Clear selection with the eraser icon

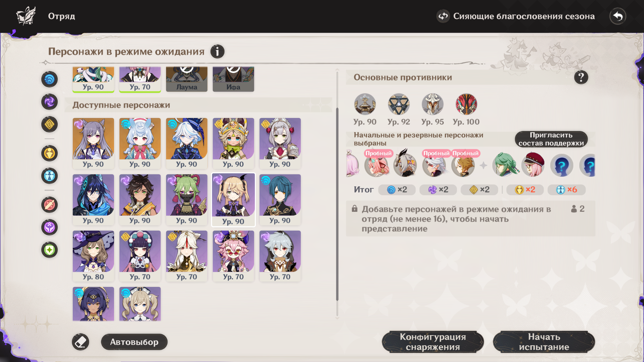80,342
